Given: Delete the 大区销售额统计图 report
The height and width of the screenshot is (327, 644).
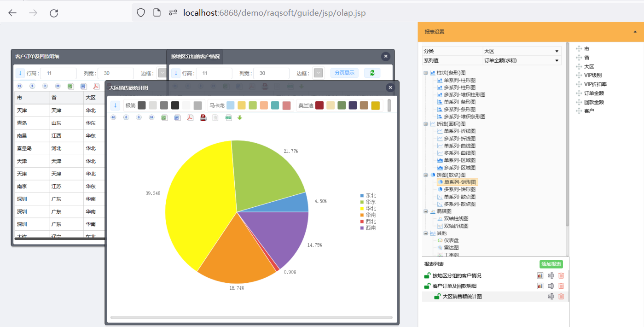Looking at the screenshot, I should pos(561,297).
